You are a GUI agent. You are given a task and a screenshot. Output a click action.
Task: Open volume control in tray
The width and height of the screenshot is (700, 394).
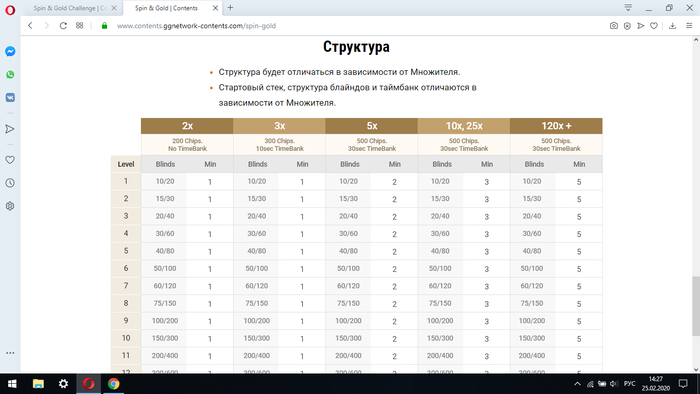click(x=614, y=384)
